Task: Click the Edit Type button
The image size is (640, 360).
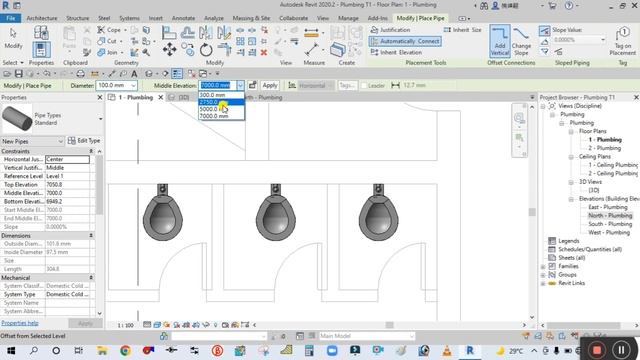Action: click(x=84, y=140)
